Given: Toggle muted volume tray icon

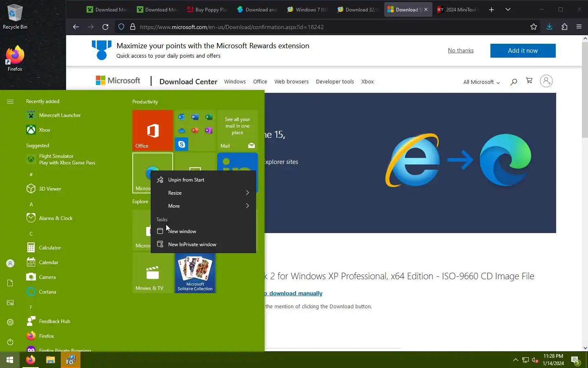Looking at the screenshot, I should 535,360.
